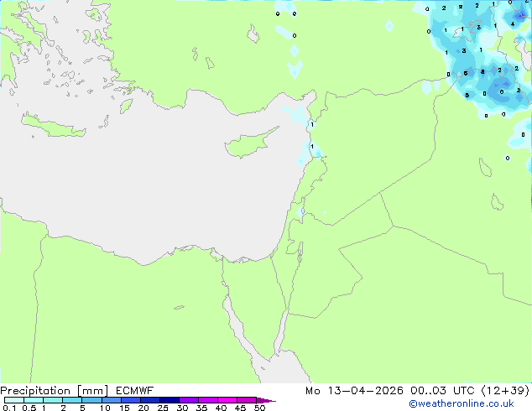
Task: Click the '00..03 UTC' time text
Action: click(x=442, y=391)
